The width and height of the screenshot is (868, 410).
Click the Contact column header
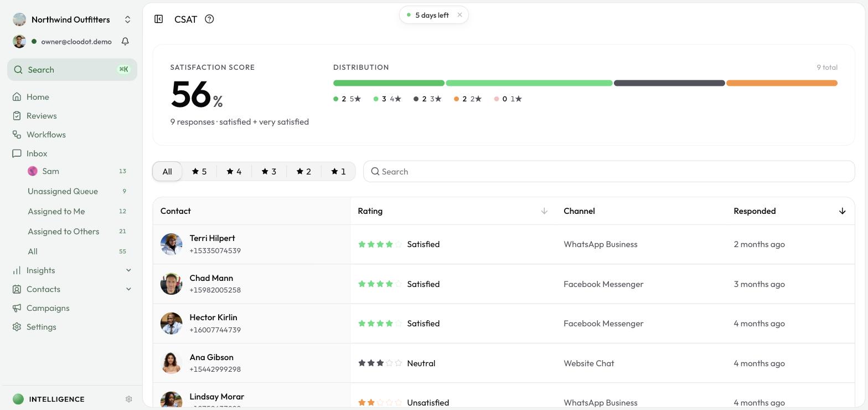[x=175, y=211]
